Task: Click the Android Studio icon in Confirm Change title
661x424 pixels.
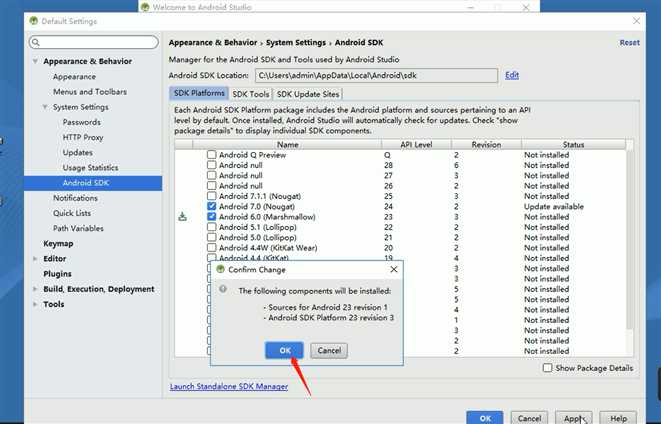Action: (220, 269)
